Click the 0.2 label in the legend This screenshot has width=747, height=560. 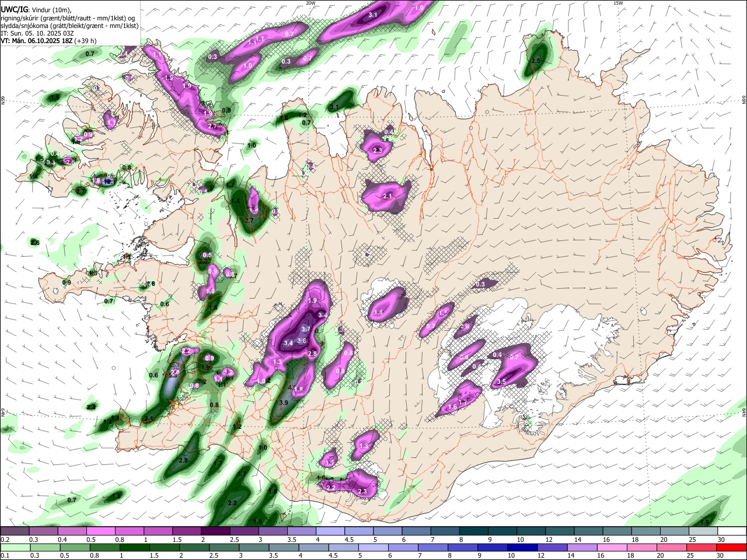tap(5, 540)
